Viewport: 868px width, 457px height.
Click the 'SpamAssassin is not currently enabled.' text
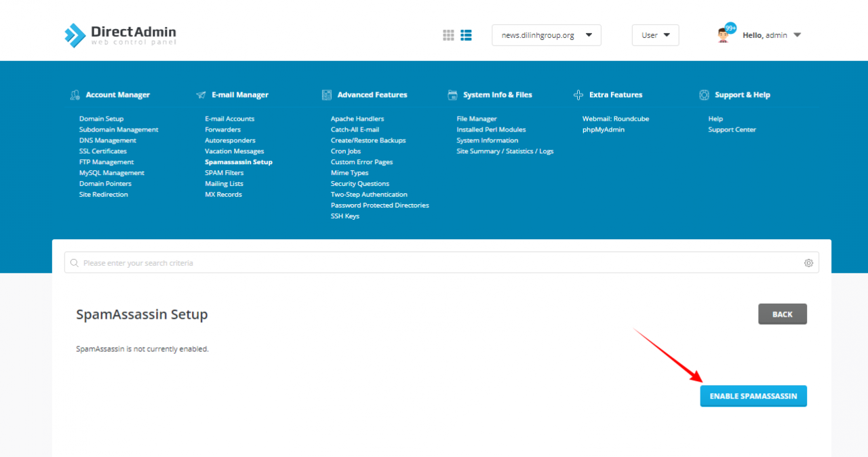click(x=142, y=349)
